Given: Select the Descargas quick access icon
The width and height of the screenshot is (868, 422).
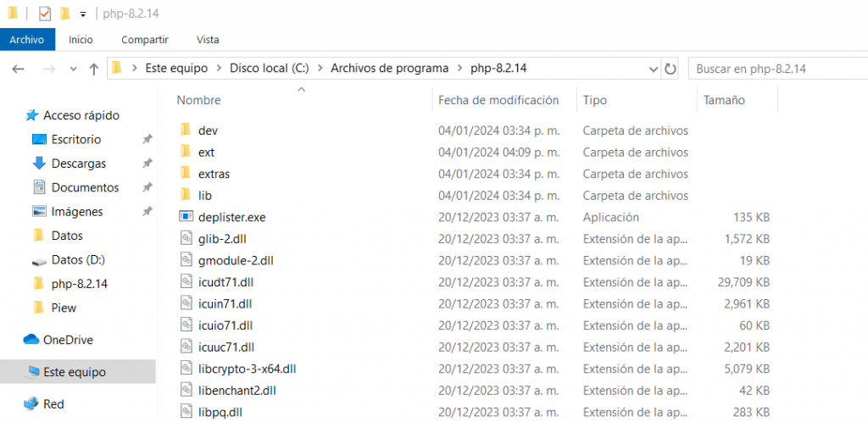Looking at the screenshot, I should coord(38,163).
